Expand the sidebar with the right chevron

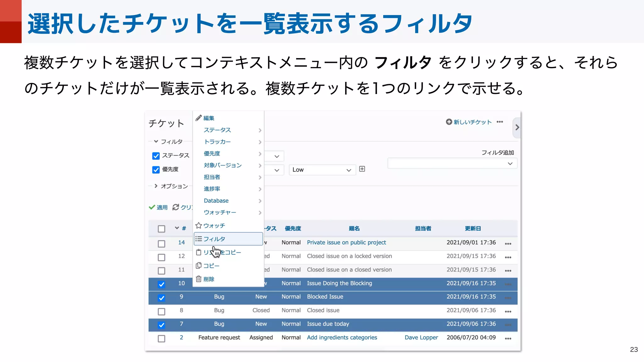(517, 127)
